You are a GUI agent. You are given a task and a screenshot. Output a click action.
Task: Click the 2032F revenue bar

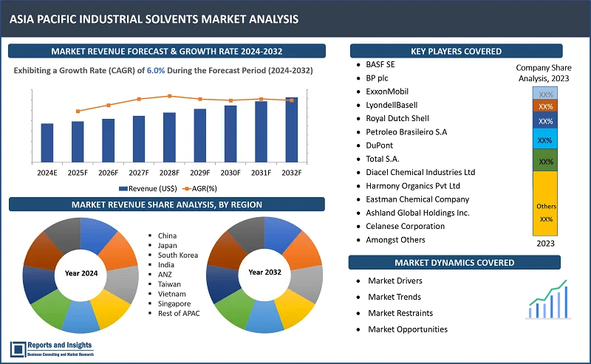tap(291, 130)
